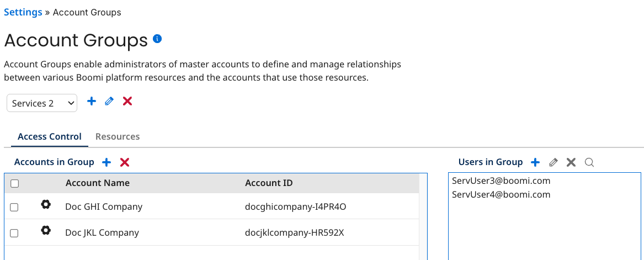Click the Account ID column header
Screen dimensions: 644x260
click(x=269, y=183)
